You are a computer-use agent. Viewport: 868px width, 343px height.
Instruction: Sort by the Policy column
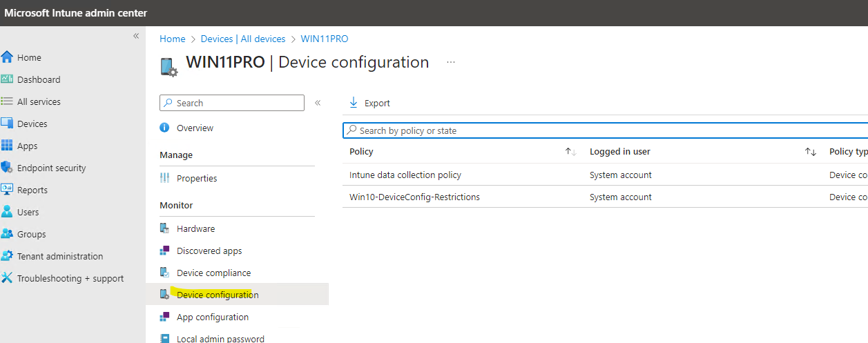[570, 152]
